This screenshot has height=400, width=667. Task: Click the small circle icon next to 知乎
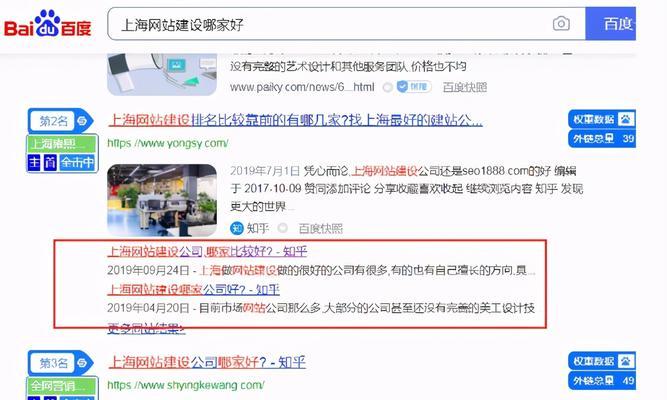(282, 228)
